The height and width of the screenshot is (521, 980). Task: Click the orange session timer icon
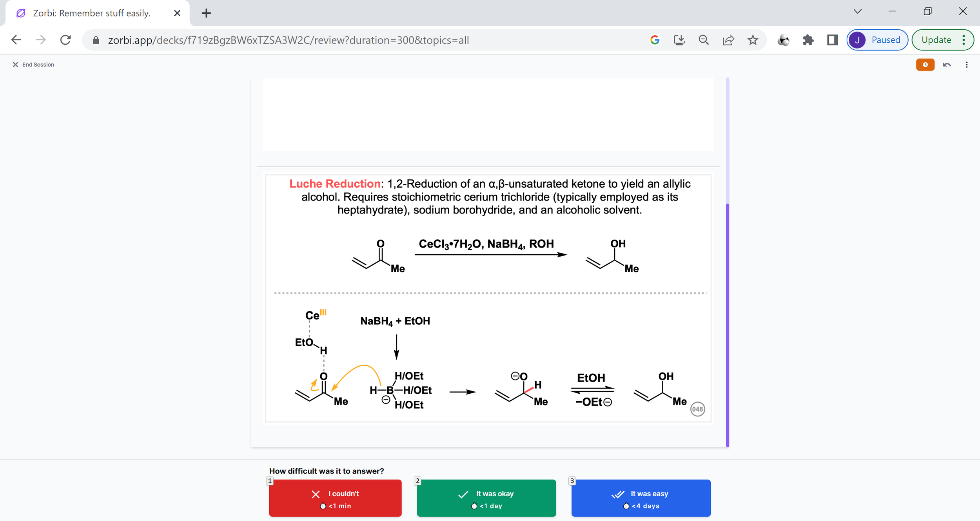pyautogui.click(x=925, y=65)
